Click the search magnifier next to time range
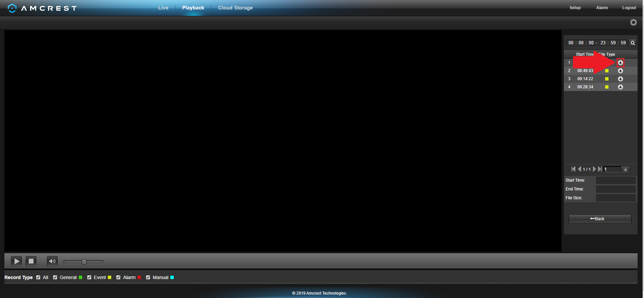 [633, 43]
